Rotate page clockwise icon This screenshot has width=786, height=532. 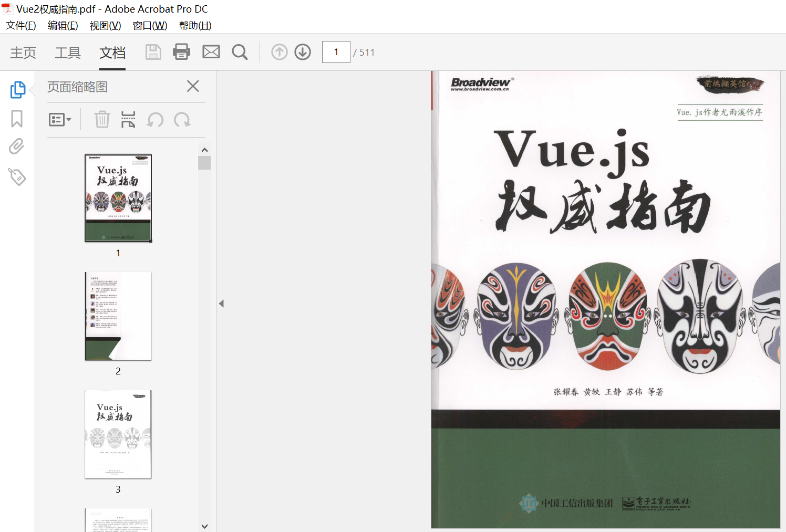pyautogui.click(x=182, y=120)
